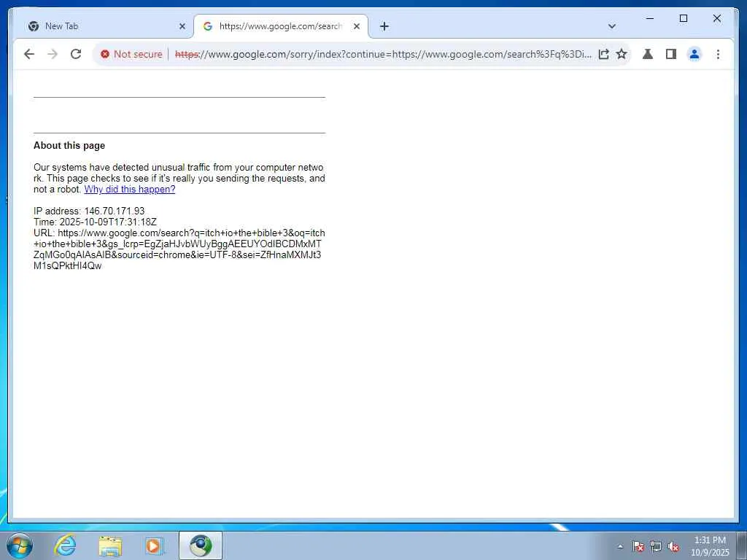The width and height of the screenshot is (747, 560).
Task: Select the IP address 146.70.171.93 line
Action: [x=89, y=211]
